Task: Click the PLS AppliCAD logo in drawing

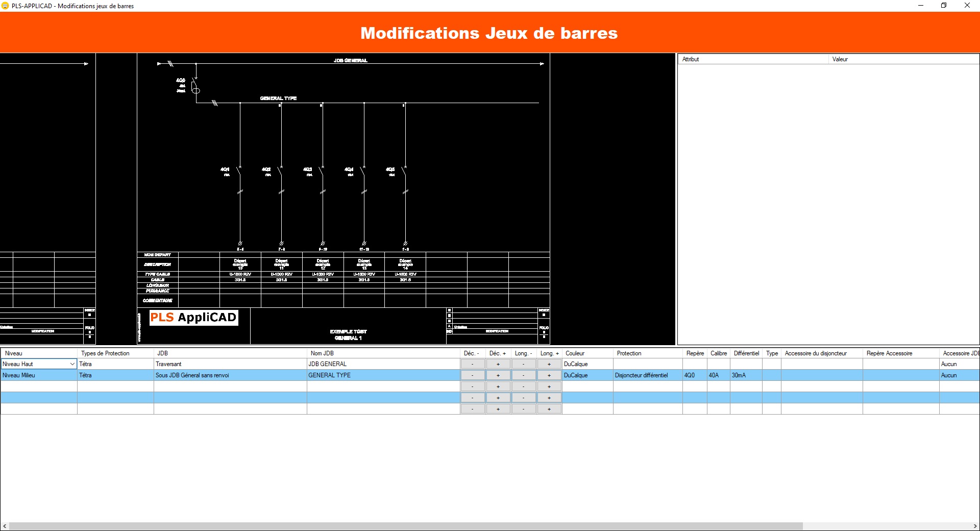Action: tap(194, 318)
